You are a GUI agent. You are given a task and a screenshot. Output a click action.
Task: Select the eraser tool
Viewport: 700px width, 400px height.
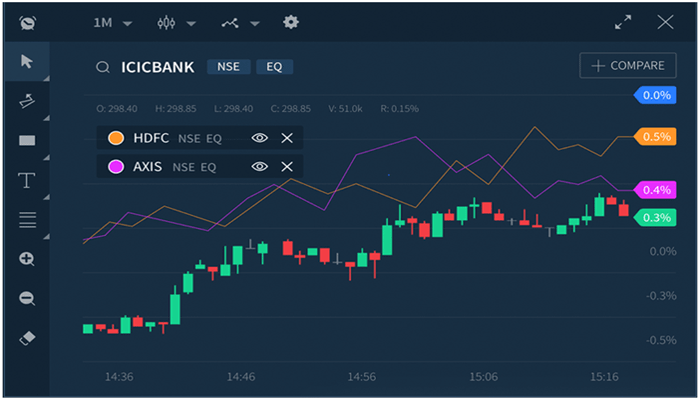tap(27, 338)
